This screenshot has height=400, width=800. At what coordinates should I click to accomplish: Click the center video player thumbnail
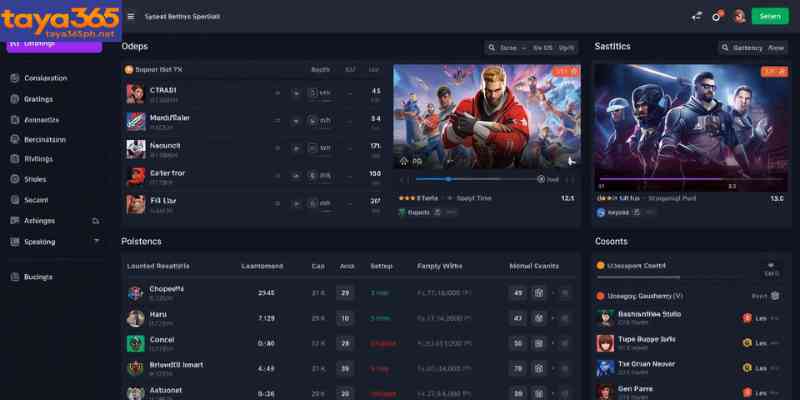(487, 116)
